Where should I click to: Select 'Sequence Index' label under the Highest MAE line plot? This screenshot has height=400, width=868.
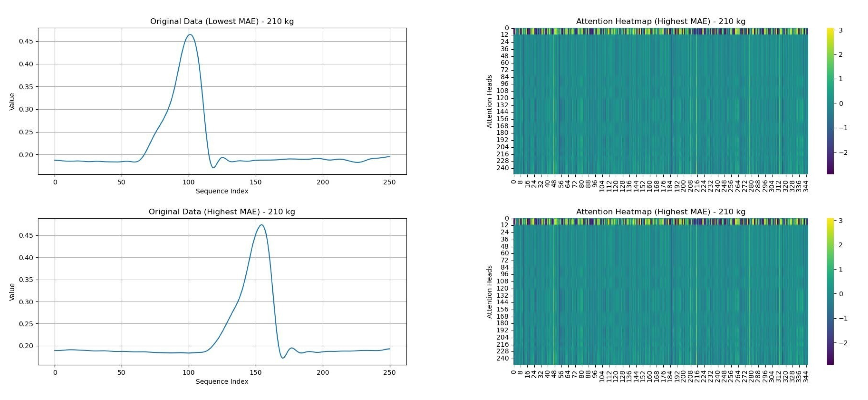(222, 382)
